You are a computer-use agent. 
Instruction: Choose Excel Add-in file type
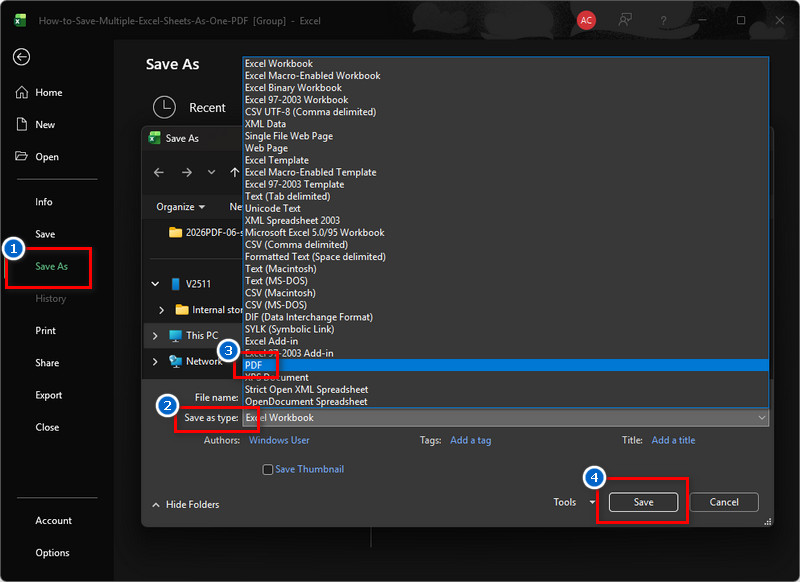tap(506, 341)
